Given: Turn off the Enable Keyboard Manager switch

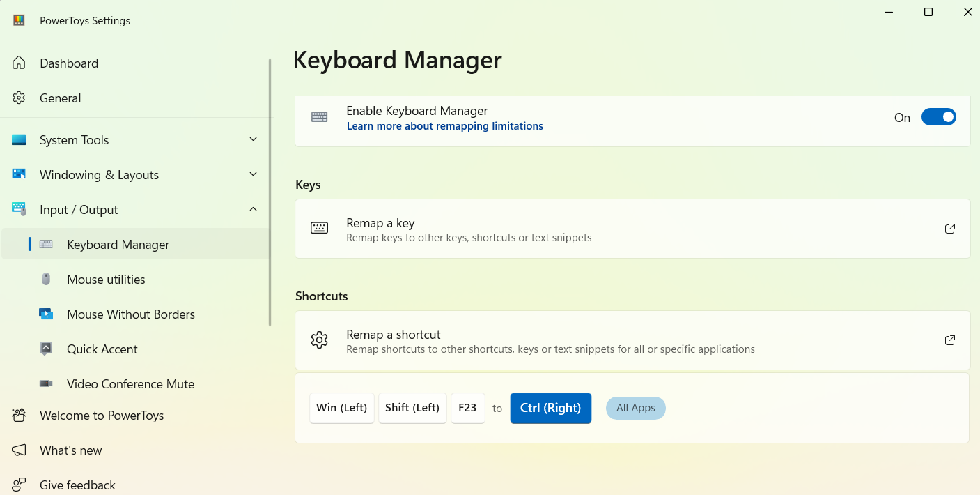Looking at the screenshot, I should (x=939, y=117).
